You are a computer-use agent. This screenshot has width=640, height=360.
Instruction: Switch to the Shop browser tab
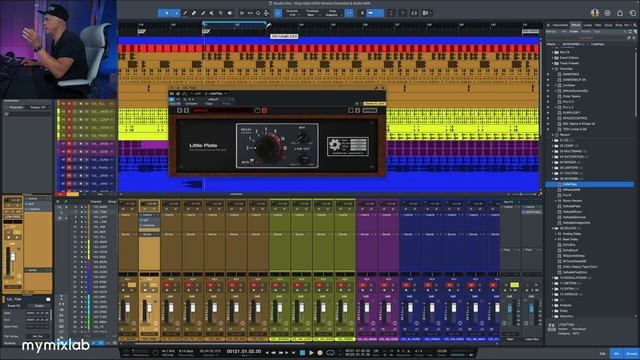point(619,25)
